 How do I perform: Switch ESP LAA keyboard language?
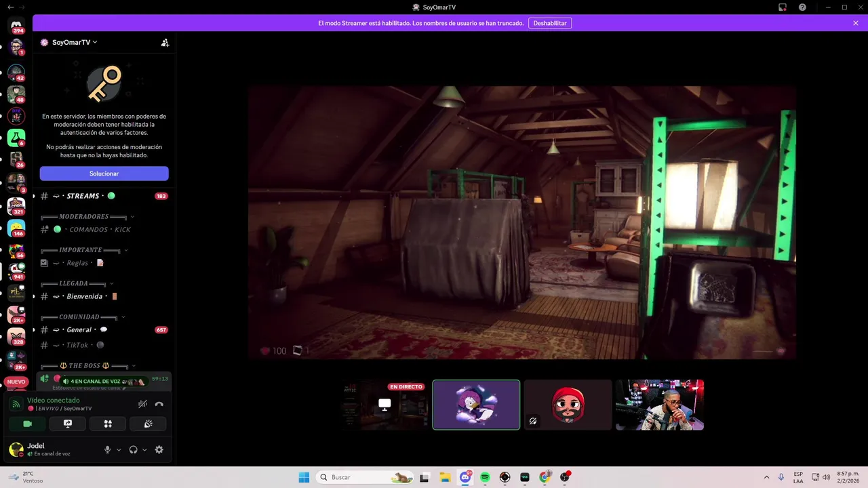(798, 477)
